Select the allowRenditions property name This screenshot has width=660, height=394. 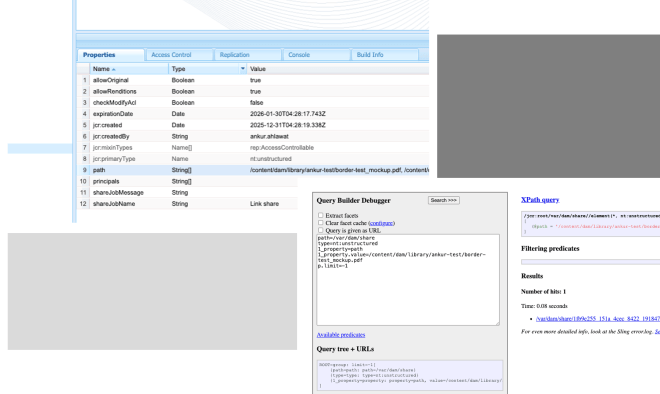[114, 91]
